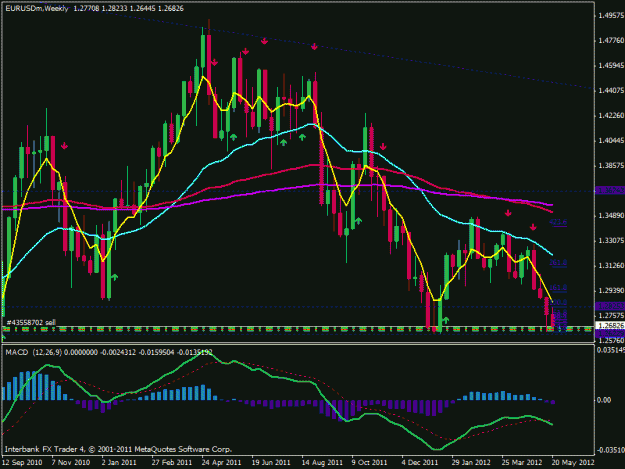Click the current price tag 1.26826
The width and height of the screenshot is (625, 469).
[x=610, y=326]
